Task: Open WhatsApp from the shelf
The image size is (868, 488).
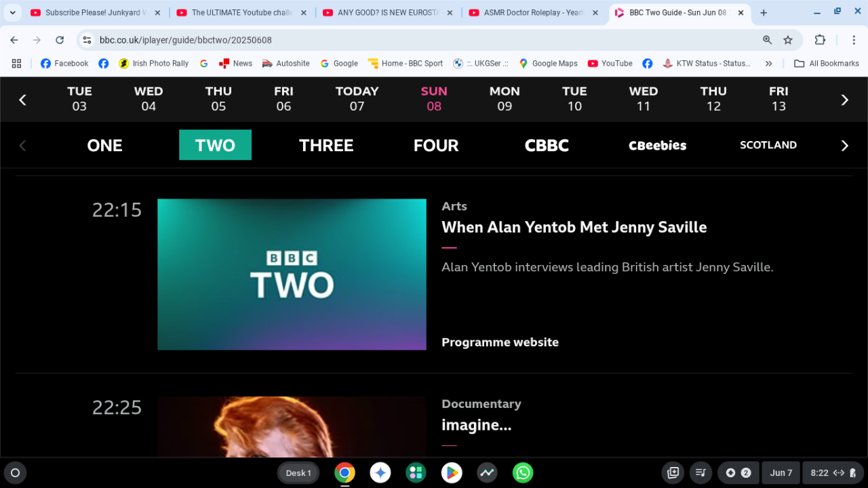Action: coord(523,472)
